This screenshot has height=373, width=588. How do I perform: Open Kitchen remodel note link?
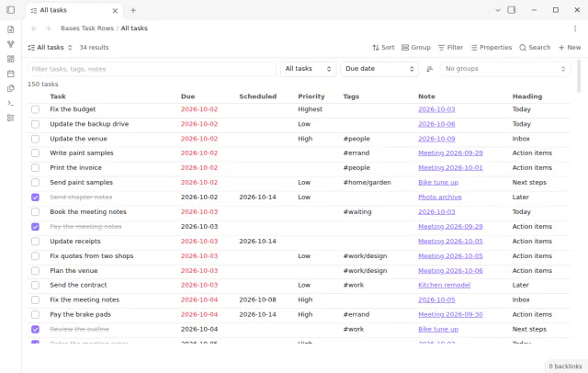(x=444, y=286)
